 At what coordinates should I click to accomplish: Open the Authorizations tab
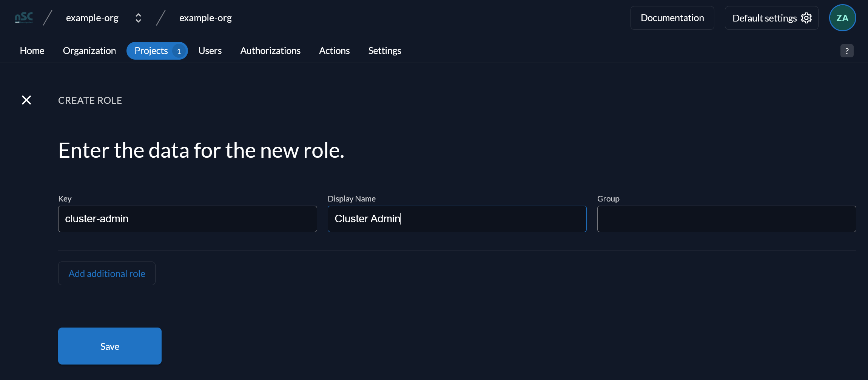pyautogui.click(x=270, y=51)
